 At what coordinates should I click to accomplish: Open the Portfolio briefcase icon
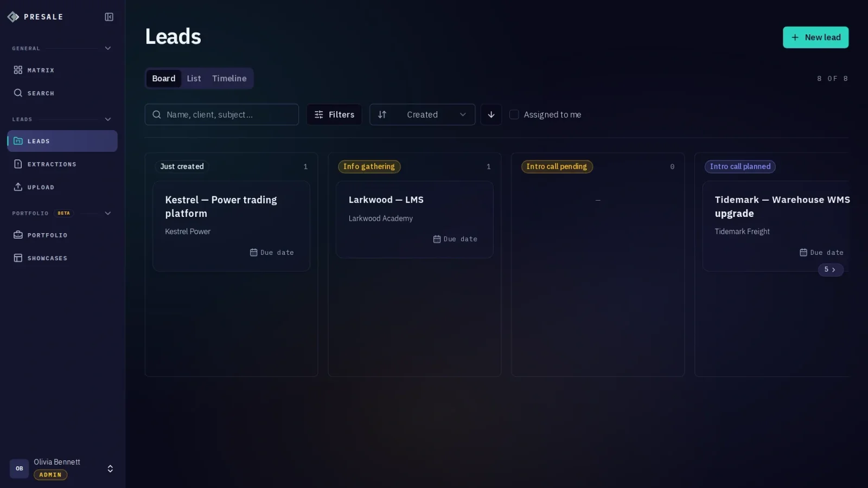(18, 235)
